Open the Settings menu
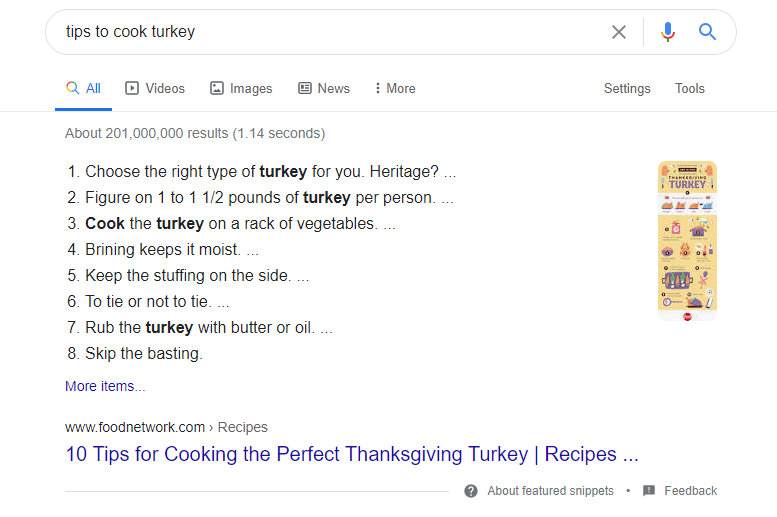Image resolution: width=777 pixels, height=517 pixels. point(627,88)
